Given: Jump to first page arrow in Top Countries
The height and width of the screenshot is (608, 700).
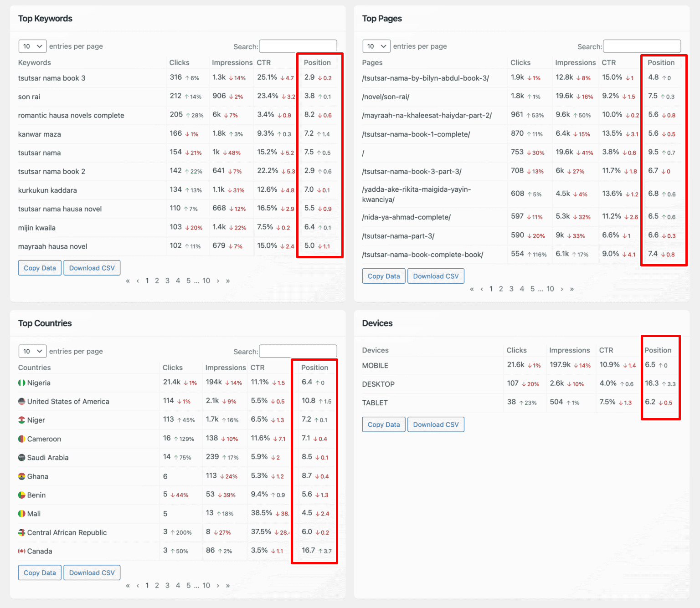Looking at the screenshot, I should [x=128, y=585].
